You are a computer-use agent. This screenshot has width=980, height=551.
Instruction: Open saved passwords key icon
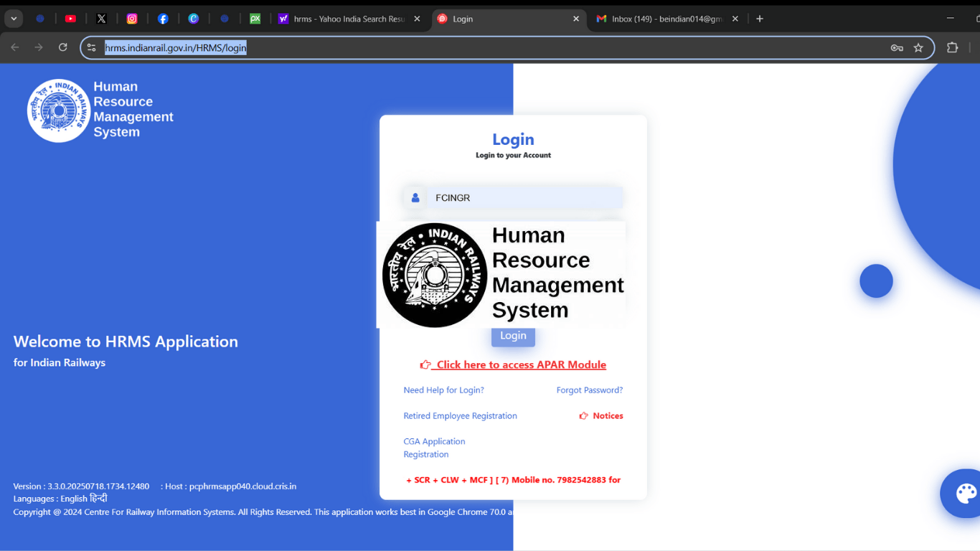pos(897,48)
